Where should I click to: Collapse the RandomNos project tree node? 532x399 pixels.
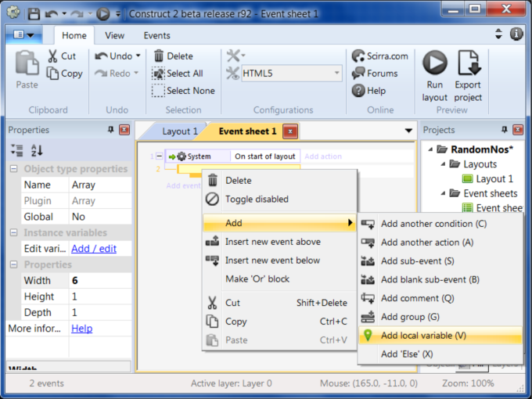430,149
